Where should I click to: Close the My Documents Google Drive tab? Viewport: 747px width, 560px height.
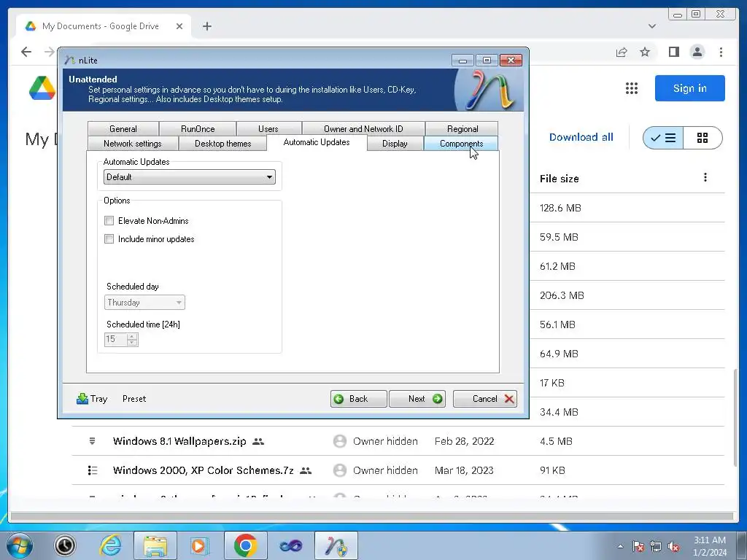tap(179, 26)
